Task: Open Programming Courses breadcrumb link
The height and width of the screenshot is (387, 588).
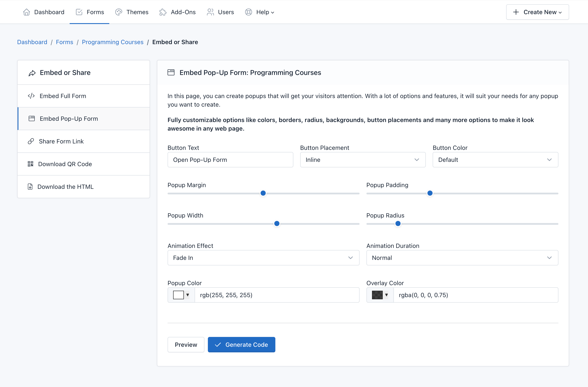Action: point(112,42)
